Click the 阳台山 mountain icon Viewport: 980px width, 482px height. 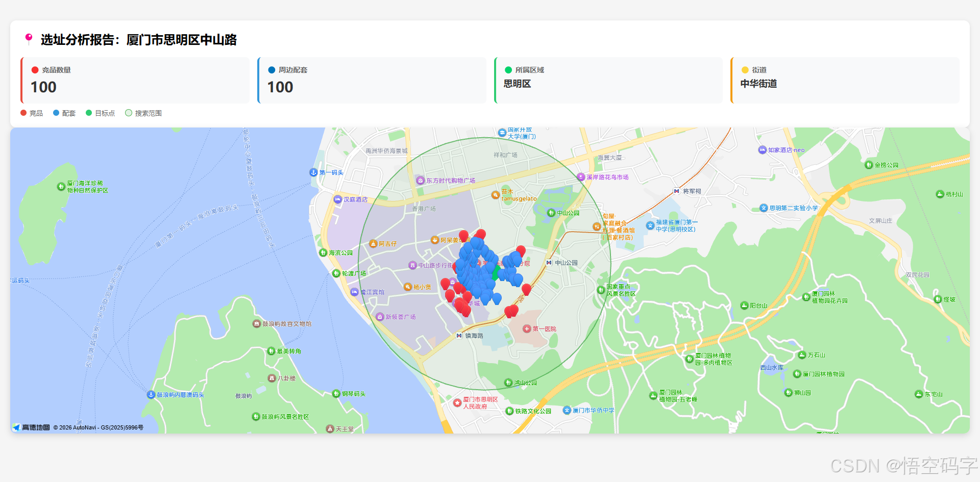tap(744, 306)
